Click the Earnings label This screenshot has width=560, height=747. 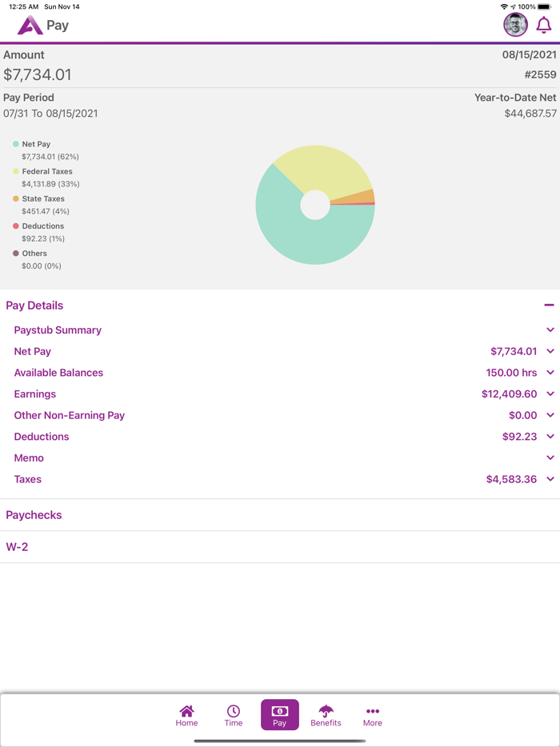click(x=34, y=394)
